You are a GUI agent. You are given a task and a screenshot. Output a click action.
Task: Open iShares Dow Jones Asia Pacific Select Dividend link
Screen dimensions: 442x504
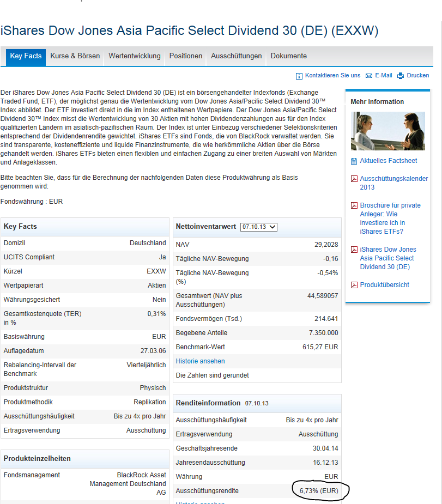coord(388,258)
